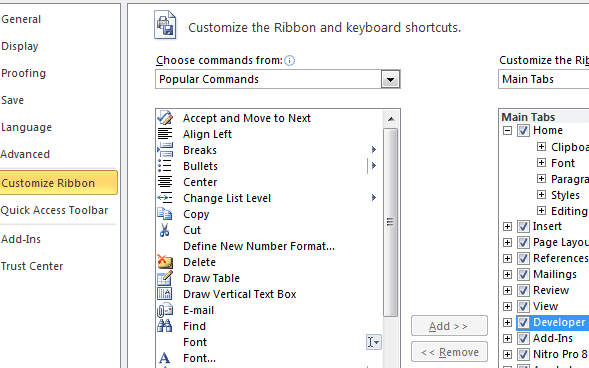
Task: Click the Copy command icon
Action: [165, 214]
